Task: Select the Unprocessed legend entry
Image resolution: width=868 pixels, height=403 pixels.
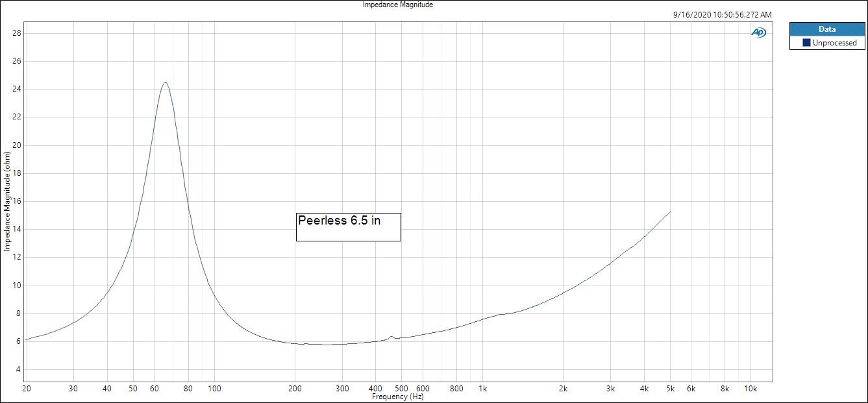Action: [826, 43]
